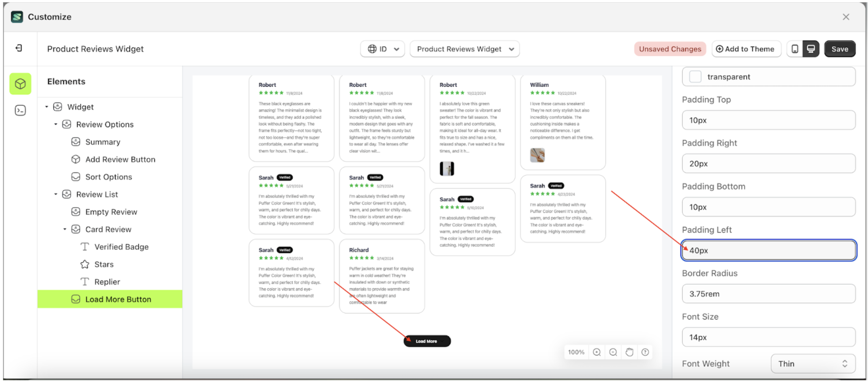
Task: Open the code console panel in left sidebar
Action: click(20, 110)
